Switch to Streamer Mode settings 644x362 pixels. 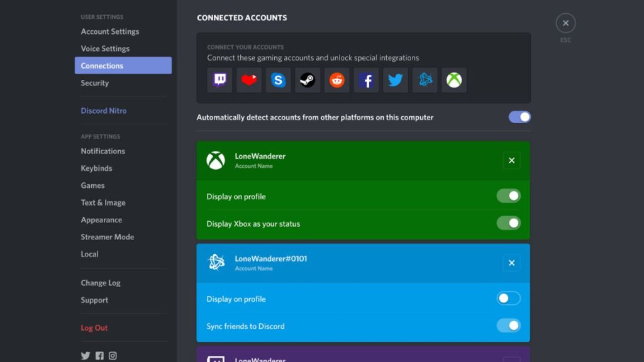click(108, 237)
